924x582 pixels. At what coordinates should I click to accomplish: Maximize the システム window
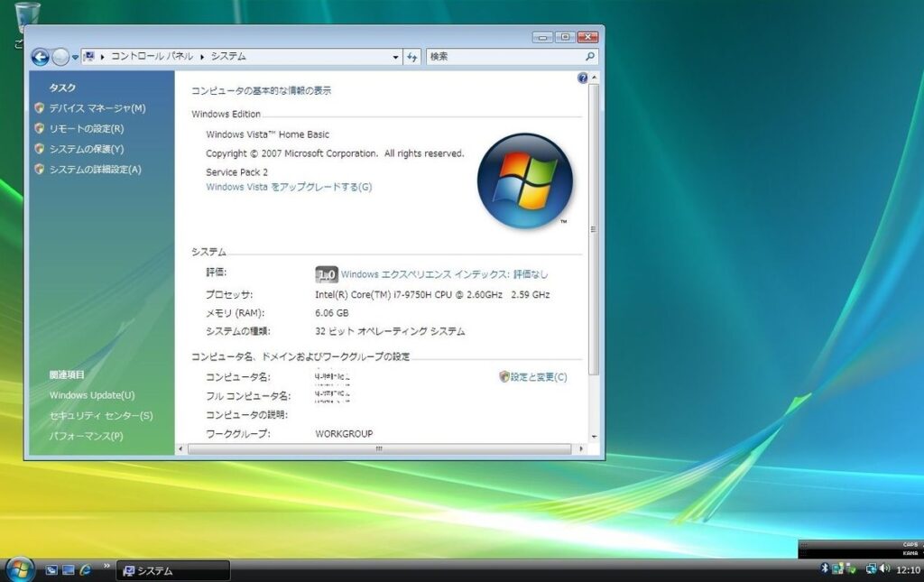pos(565,38)
